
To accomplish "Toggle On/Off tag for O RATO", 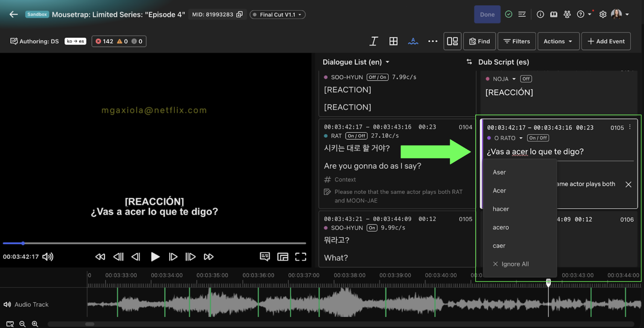I will coord(538,138).
